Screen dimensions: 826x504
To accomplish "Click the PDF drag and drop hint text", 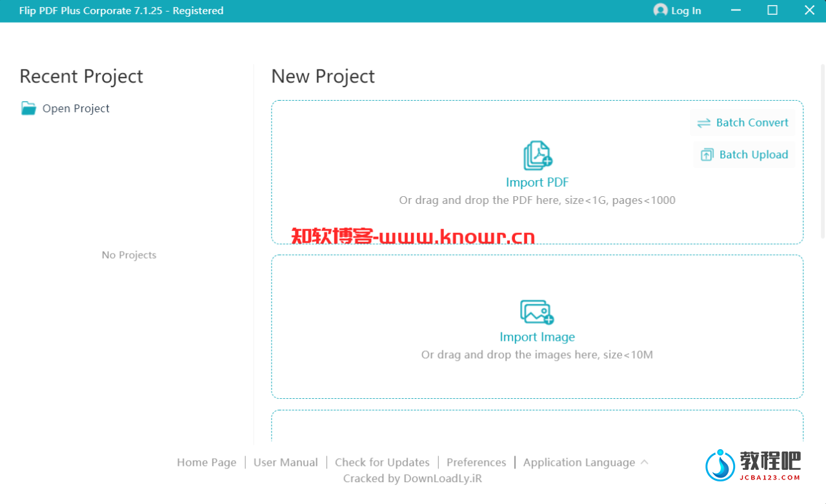I will click(537, 200).
